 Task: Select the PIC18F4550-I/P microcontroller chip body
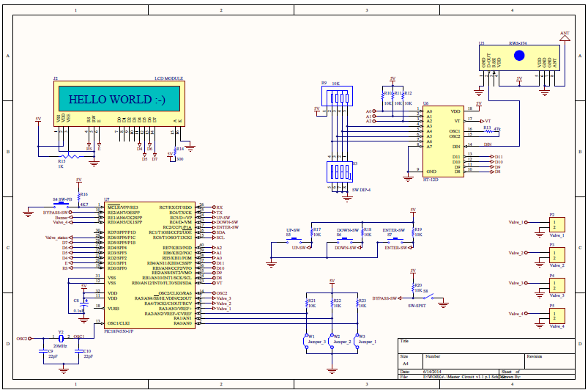(149, 265)
